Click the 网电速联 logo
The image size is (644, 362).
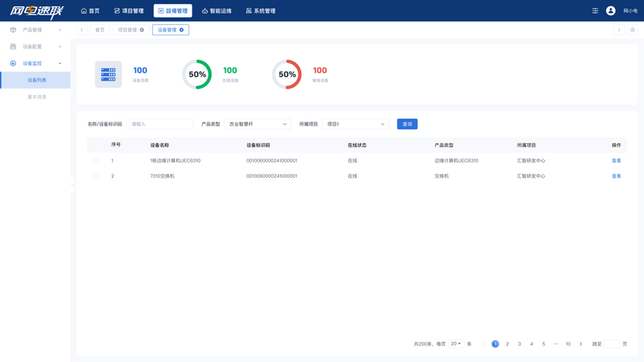[x=36, y=11]
